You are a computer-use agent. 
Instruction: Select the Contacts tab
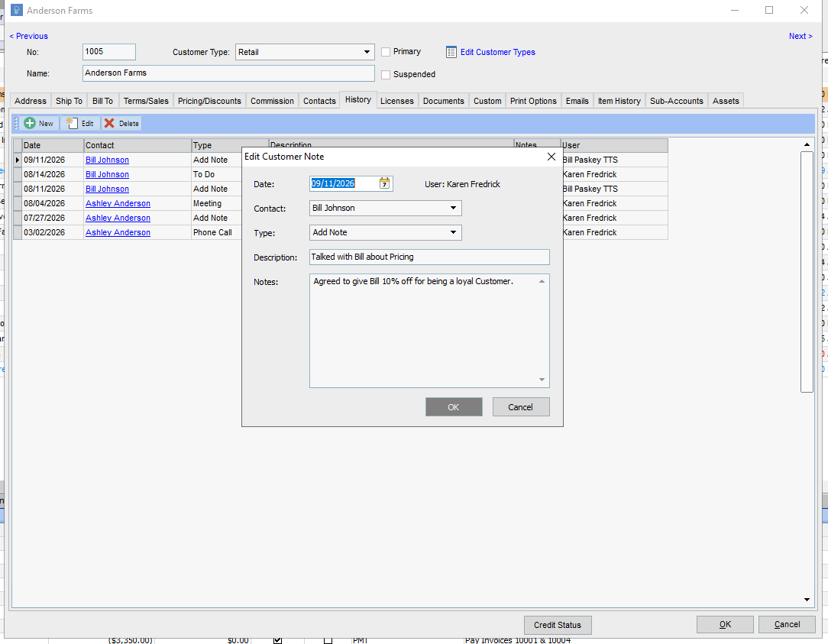click(319, 101)
